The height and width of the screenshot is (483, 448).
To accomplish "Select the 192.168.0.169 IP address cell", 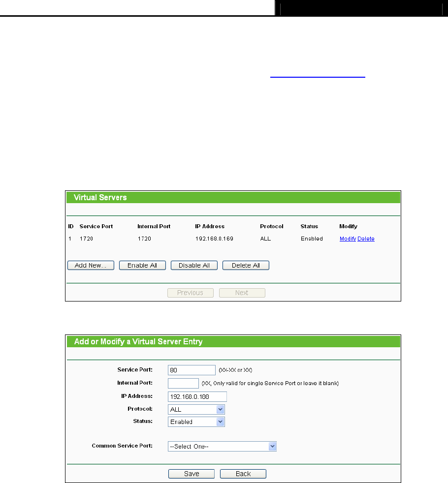I will tap(214, 239).
